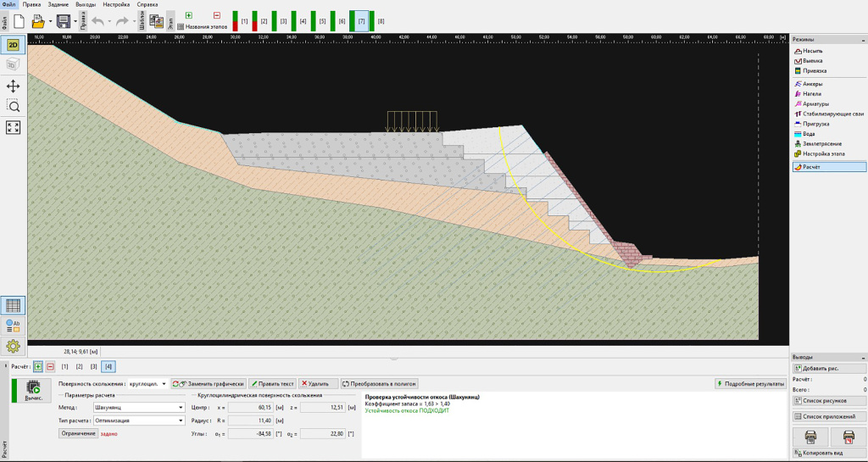Screen dimensions: 868x462
Task: Click the Названия этапов button
Action: 202,26
